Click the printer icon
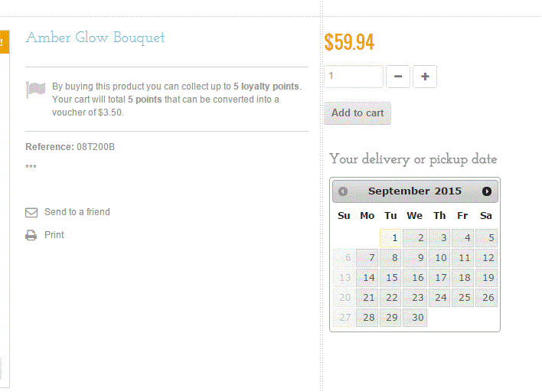 pyautogui.click(x=31, y=235)
